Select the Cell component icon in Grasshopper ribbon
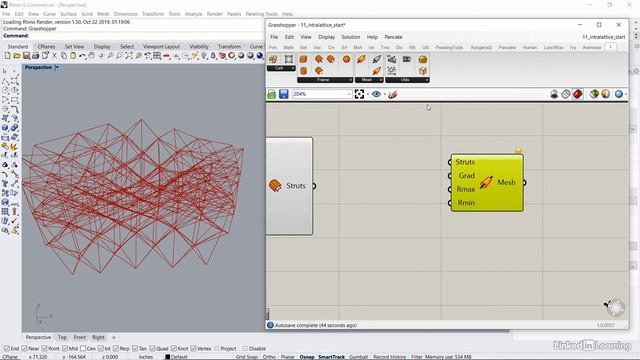The height and width of the screenshot is (360, 640). 273,59
